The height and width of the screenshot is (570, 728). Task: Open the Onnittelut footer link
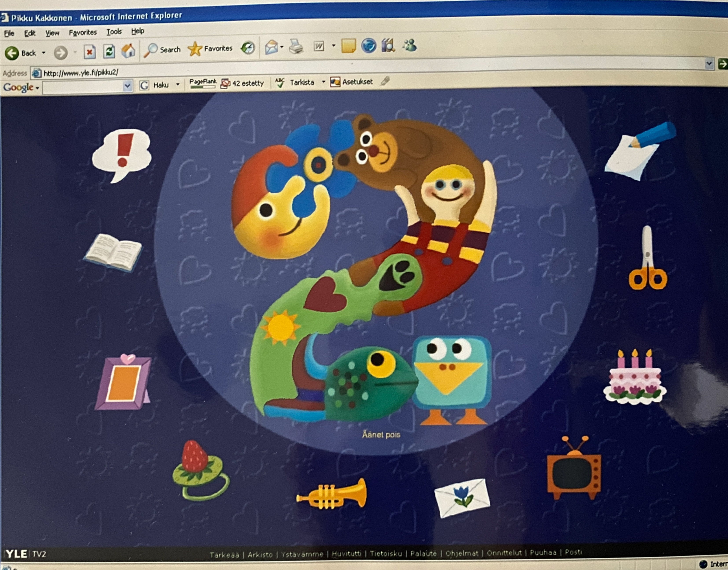coord(504,553)
